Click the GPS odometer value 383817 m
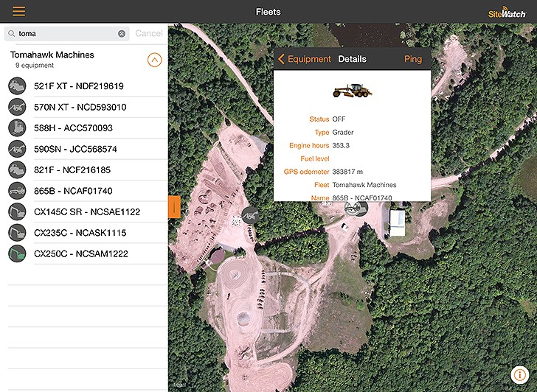The height and width of the screenshot is (392, 537). (347, 172)
